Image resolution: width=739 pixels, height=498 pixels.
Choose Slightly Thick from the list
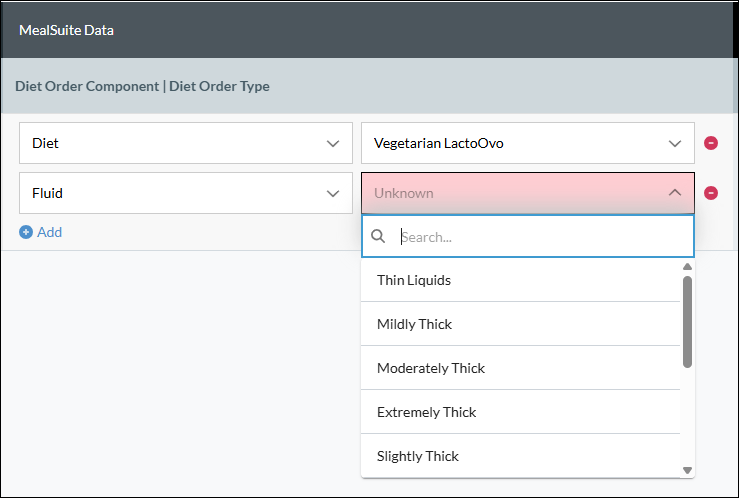(x=520, y=456)
